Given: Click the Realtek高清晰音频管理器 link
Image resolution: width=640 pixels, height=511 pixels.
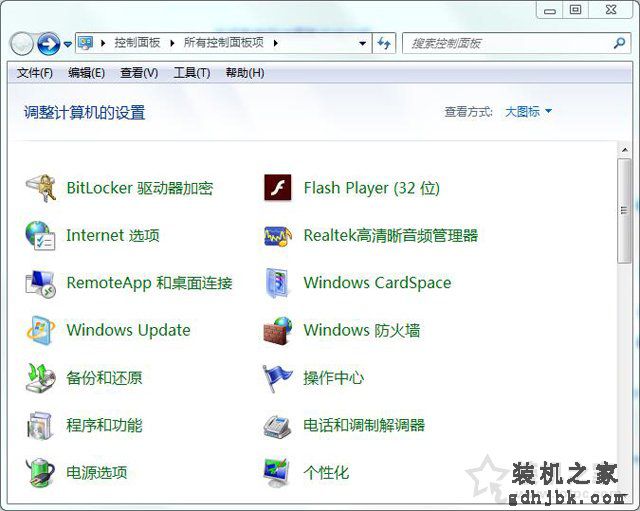Looking at the screenshot, I should 391,235.
